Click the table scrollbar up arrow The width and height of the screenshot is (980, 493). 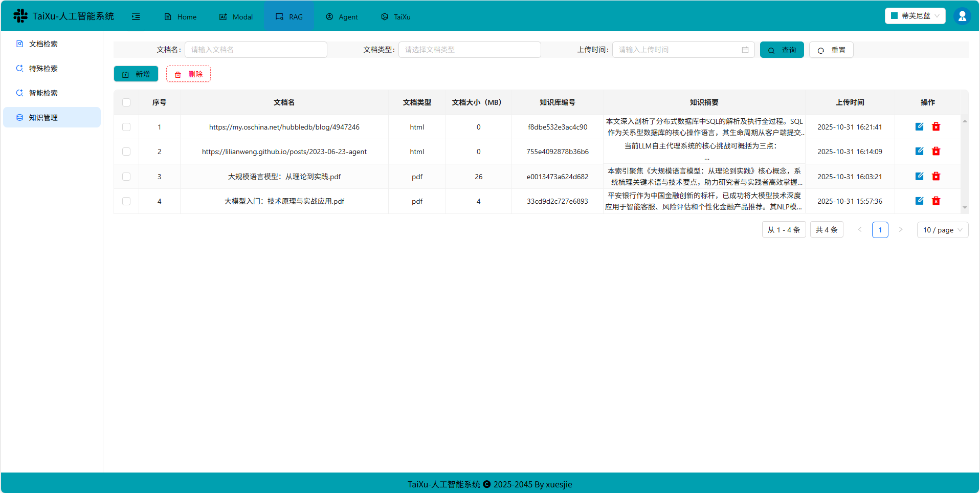(x=965, y=121)
